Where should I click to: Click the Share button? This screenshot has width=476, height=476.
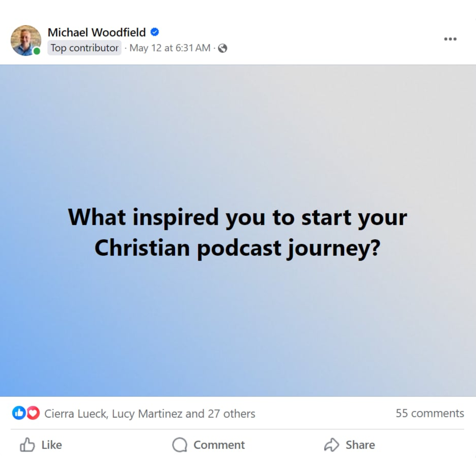tap(349, 445)
